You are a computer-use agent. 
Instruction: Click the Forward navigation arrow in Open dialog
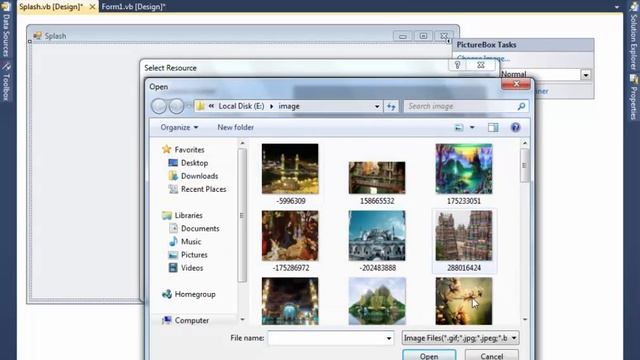[x=176, y=107]
